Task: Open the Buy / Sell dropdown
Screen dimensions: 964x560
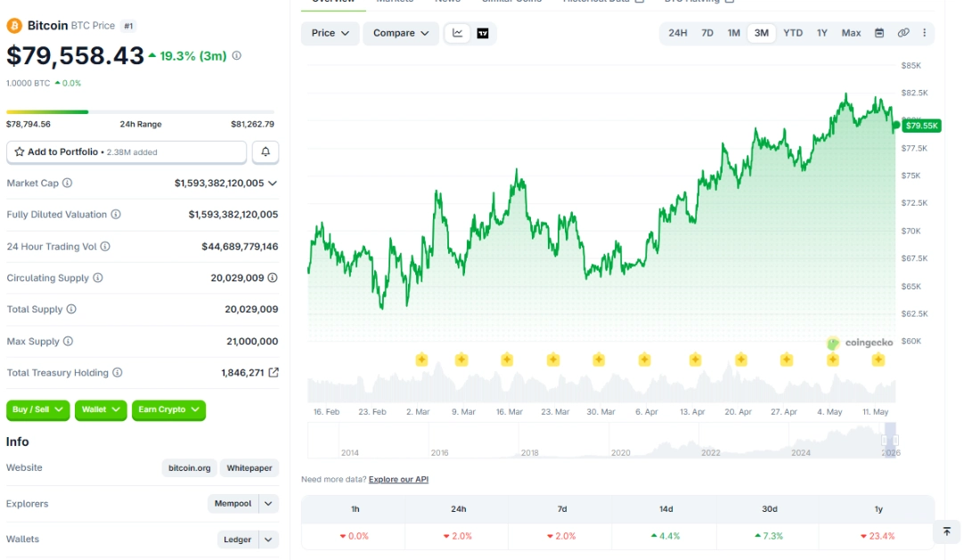Action: pyautogui.click(x=37, y=410)
